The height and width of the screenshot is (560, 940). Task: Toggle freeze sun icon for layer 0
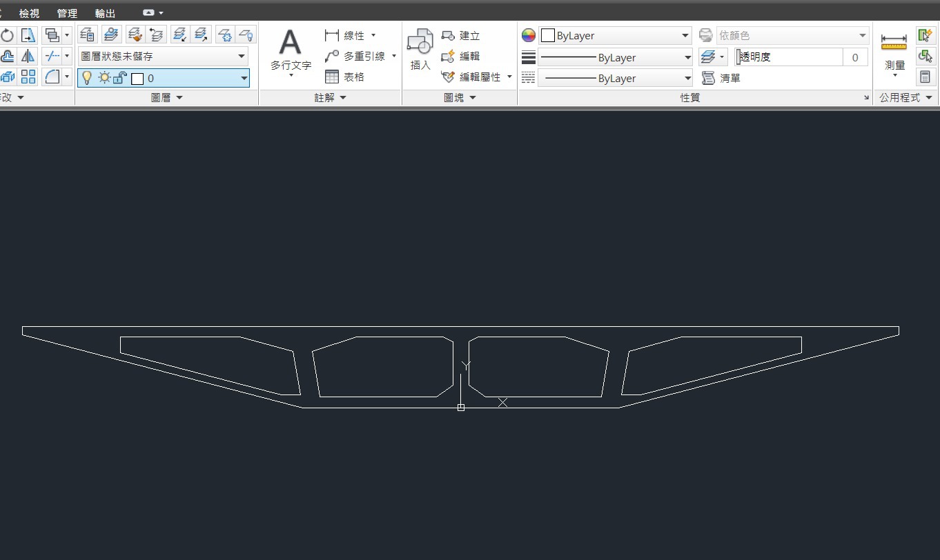click(104, 78)
